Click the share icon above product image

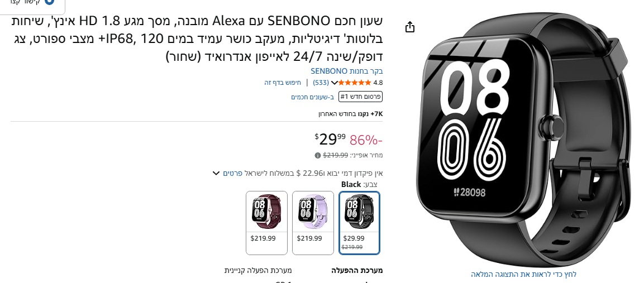(x=410, y=27)
